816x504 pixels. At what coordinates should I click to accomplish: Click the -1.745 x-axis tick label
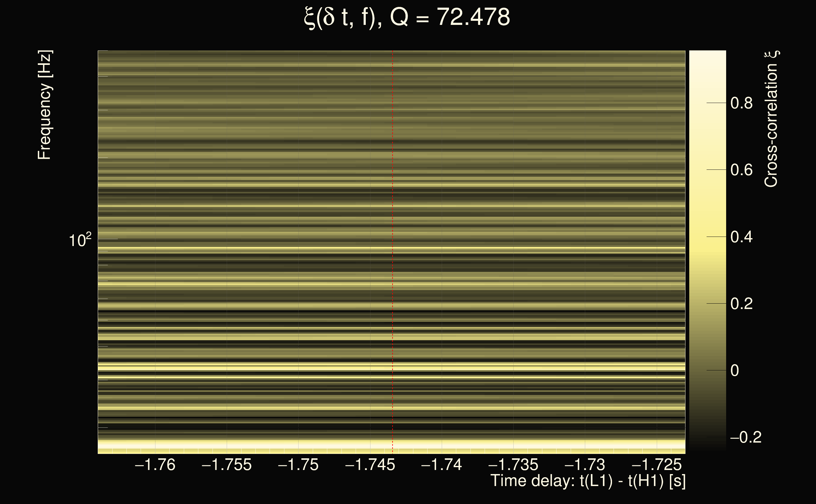pos(370,465)
